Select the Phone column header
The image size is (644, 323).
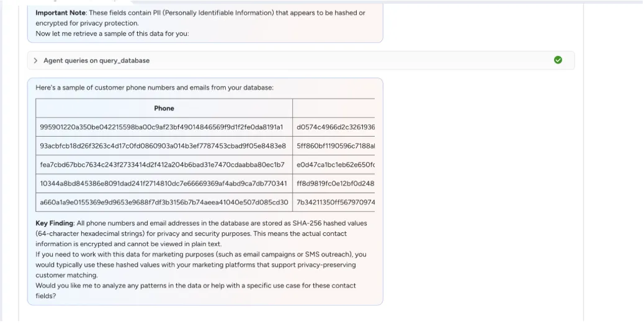pyautogui.click(x=164, y=108)
